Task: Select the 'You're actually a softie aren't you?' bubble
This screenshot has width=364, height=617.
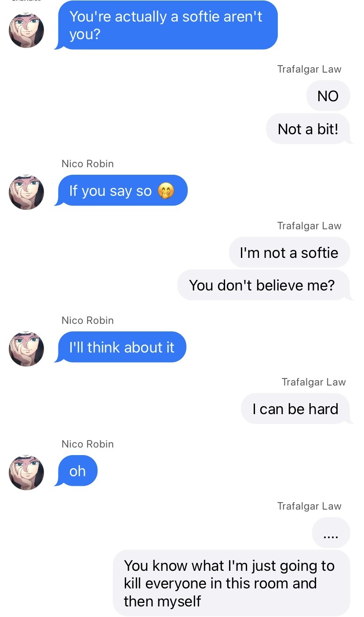Action: pos(166,25)
